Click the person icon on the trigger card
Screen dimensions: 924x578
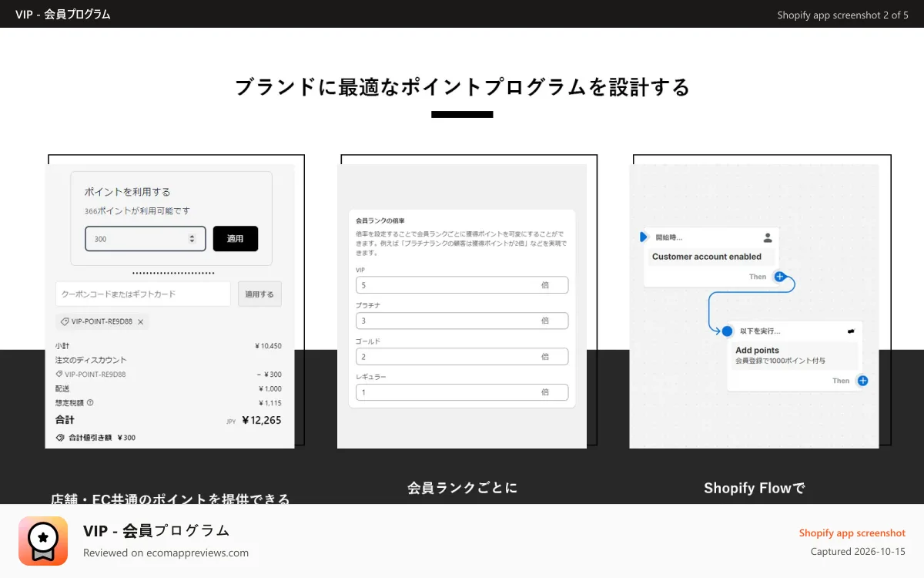[x=768, y=237]
